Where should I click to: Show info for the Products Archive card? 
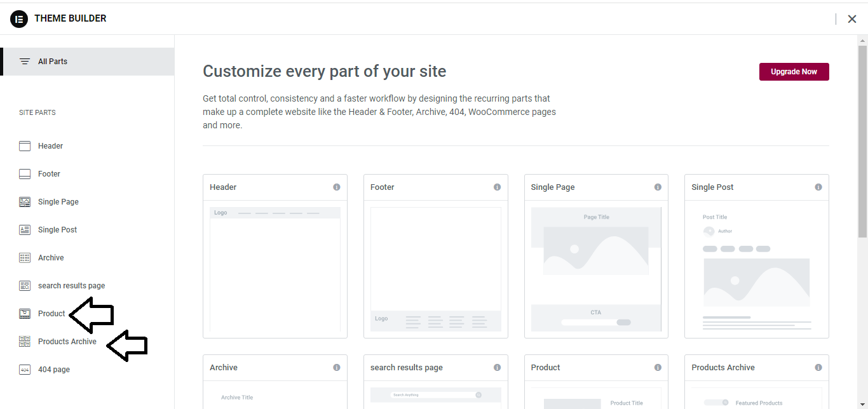click(818, 368)
